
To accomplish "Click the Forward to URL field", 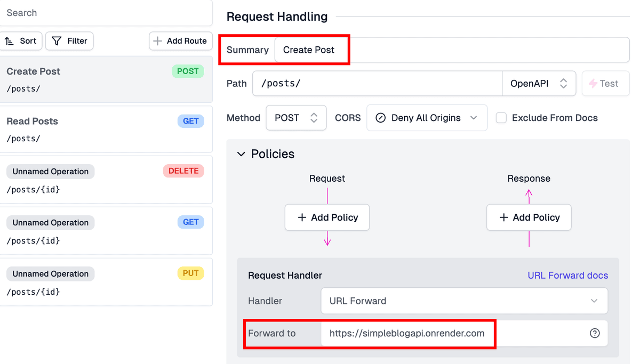I will pos(453,334).
